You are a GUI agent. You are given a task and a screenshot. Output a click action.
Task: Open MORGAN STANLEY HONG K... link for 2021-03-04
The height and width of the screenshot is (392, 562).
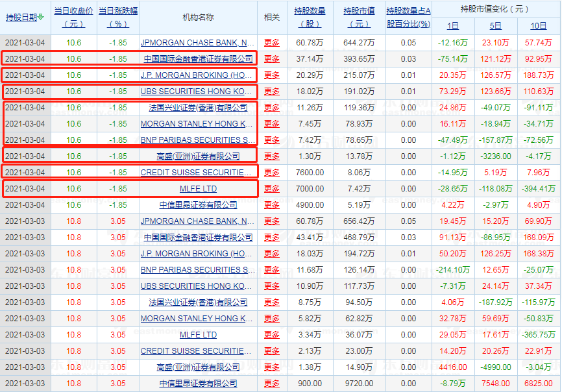coord(197,123)
